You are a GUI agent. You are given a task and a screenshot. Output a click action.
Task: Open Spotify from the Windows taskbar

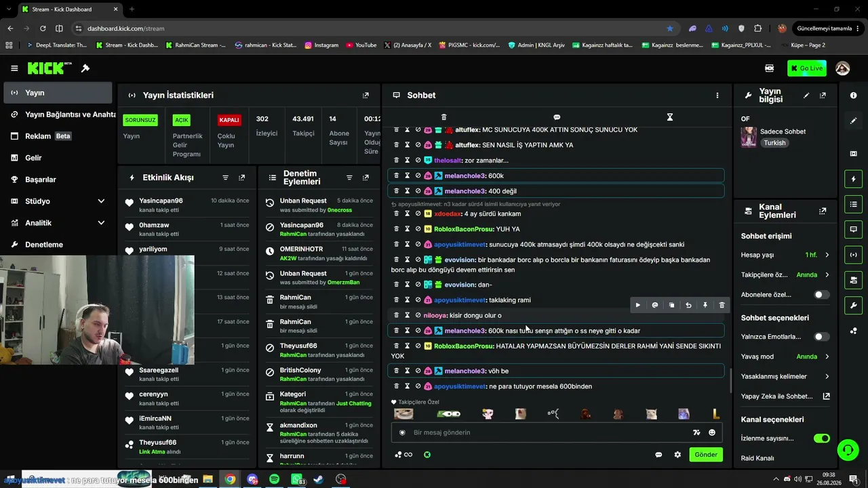[274, 480]
